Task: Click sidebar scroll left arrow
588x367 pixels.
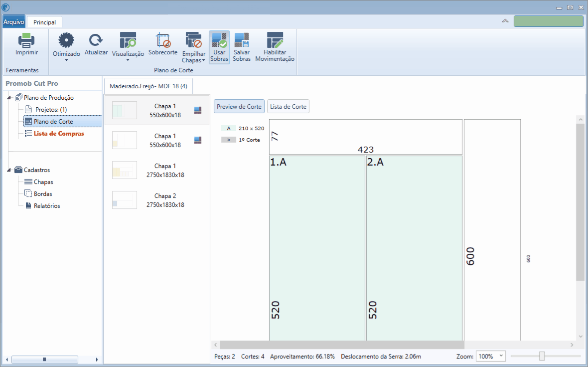Action: click(x=7, y=360)
